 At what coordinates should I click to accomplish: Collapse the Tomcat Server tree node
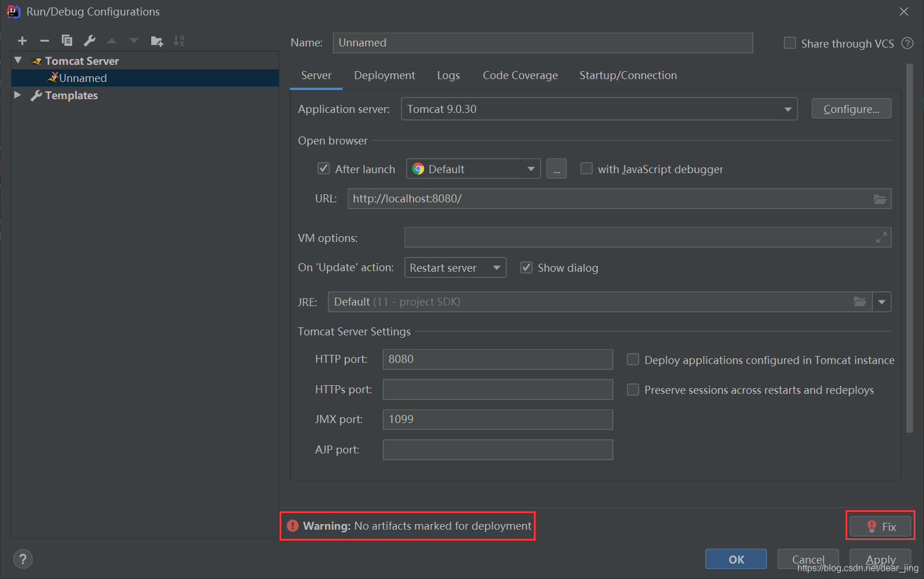[18, 60]
